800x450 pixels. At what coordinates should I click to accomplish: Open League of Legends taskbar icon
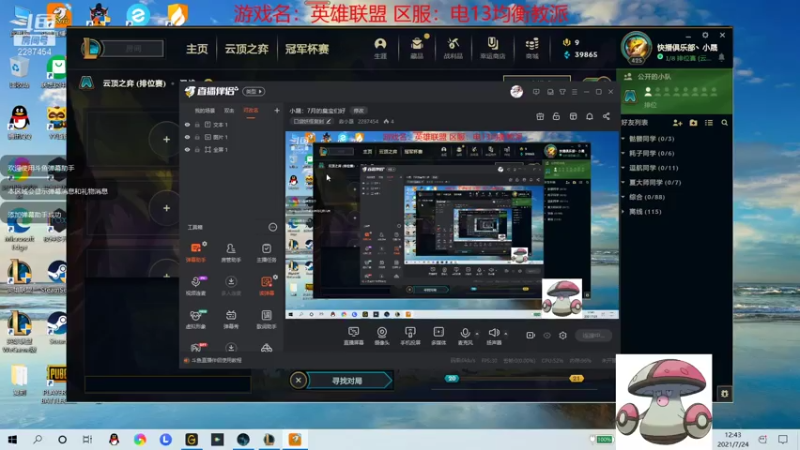[269, 439]
